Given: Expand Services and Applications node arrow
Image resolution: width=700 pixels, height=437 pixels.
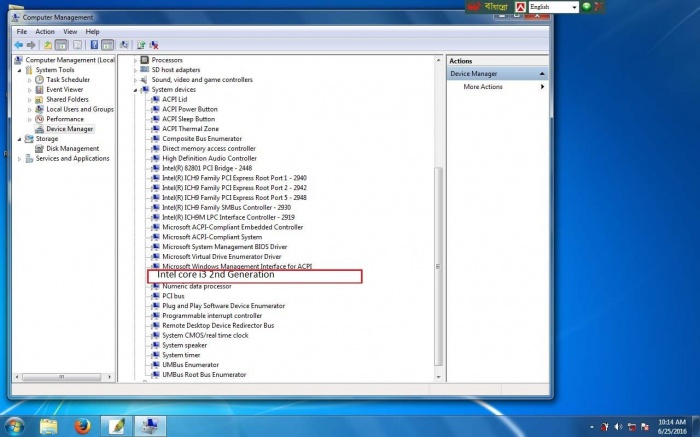Looking at the screenshot, I should [19, 158].
